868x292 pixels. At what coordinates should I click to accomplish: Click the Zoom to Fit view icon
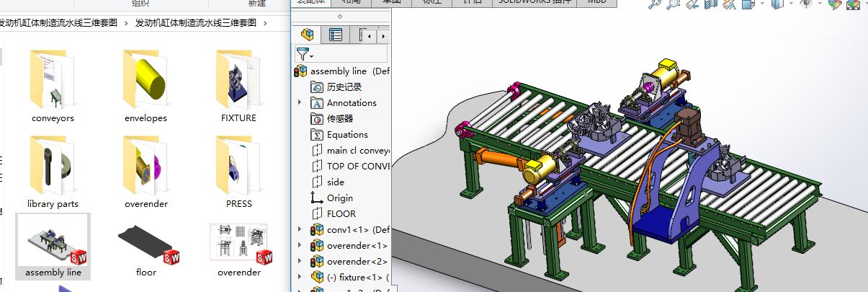pos(655,4)
